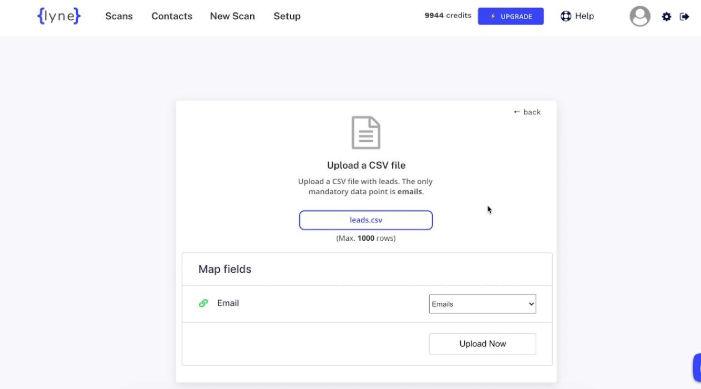This screenshot has width=701, height=389.
Task: Click the lyne logo
Action: [x=59, y=16]
